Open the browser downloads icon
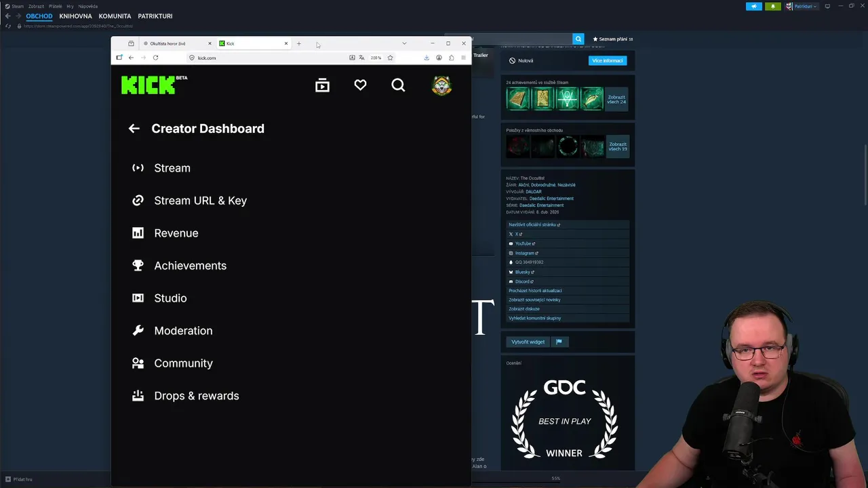The height and width of the screenshot is (488, 868). 427,58
